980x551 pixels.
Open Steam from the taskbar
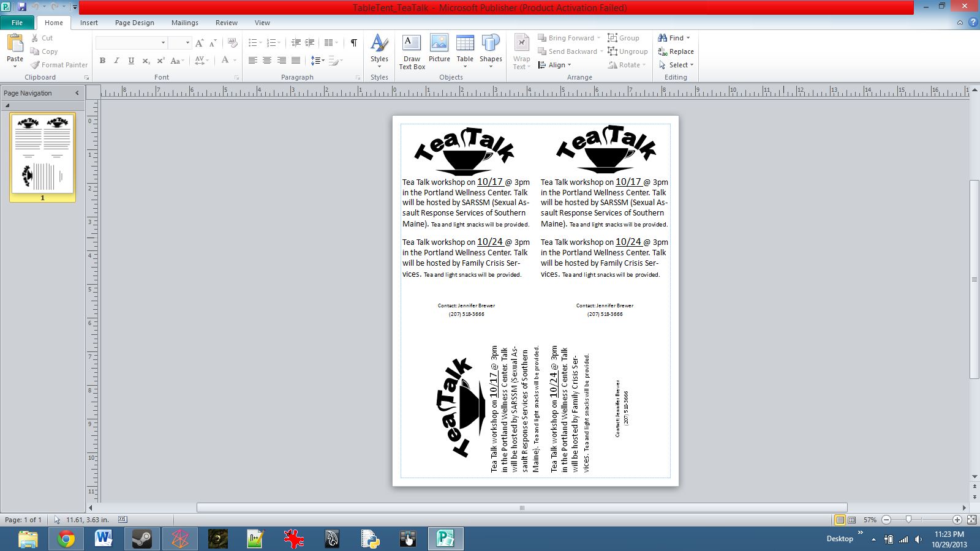[142, 539]
